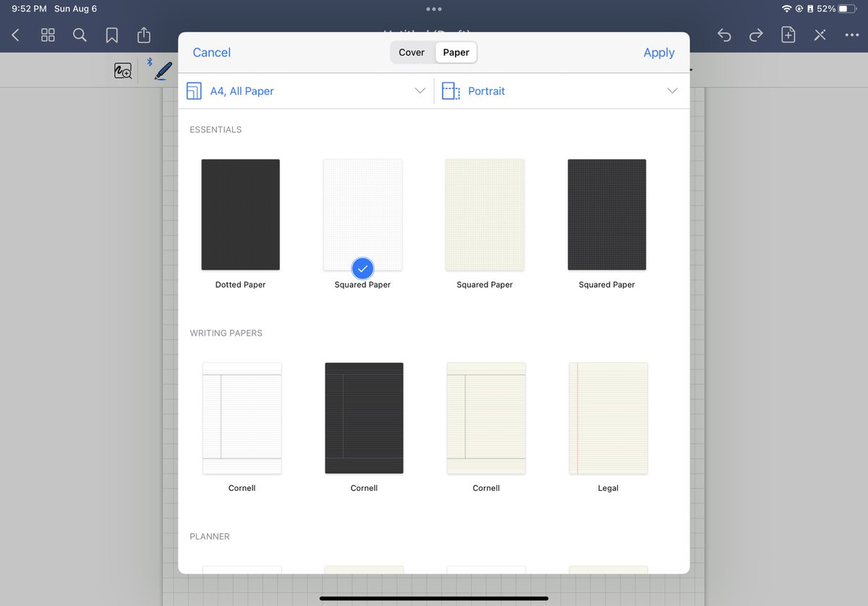The height and width of the screenshot is (606, 868).
Task: Choose the yellow Cornell template
Action: [x=486, y=418]
